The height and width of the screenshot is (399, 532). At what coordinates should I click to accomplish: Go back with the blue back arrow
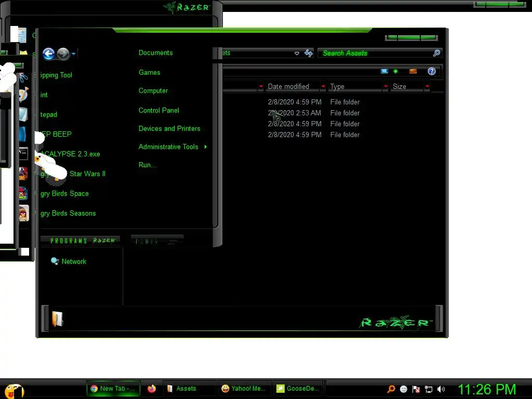[48, 54]
